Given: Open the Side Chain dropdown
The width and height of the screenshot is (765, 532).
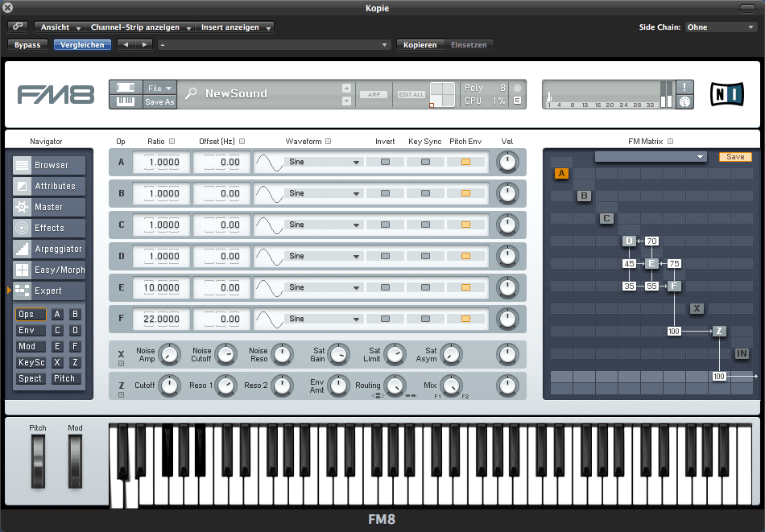Looking at the screenshot, I should tap(721, 27).
